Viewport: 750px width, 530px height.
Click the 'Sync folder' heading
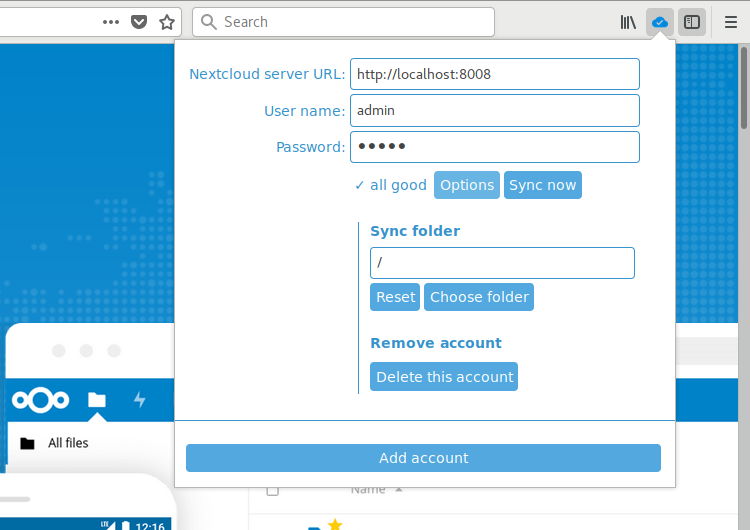tap(415, 231)
